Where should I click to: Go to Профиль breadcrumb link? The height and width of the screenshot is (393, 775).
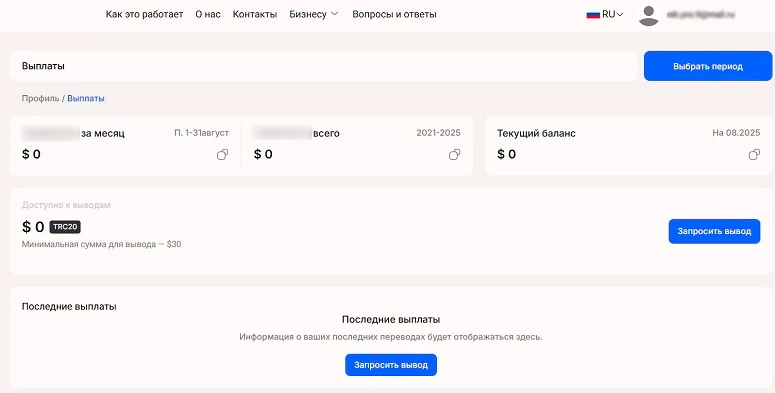41,98
